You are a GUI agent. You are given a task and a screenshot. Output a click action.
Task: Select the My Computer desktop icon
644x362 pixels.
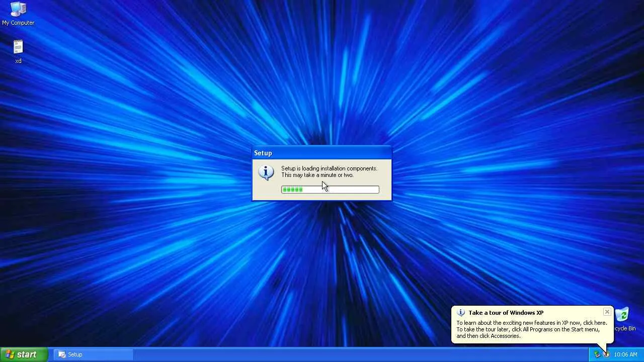coord(18,14)
